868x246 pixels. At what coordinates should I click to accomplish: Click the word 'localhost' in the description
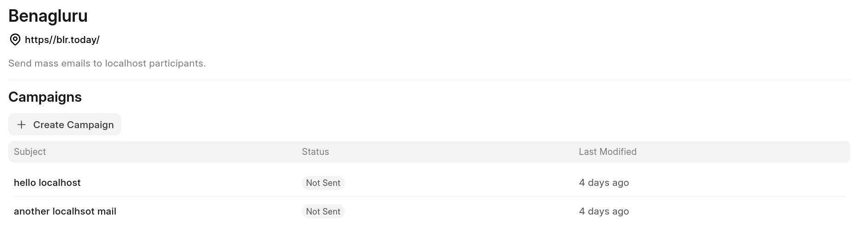point(126,63)
